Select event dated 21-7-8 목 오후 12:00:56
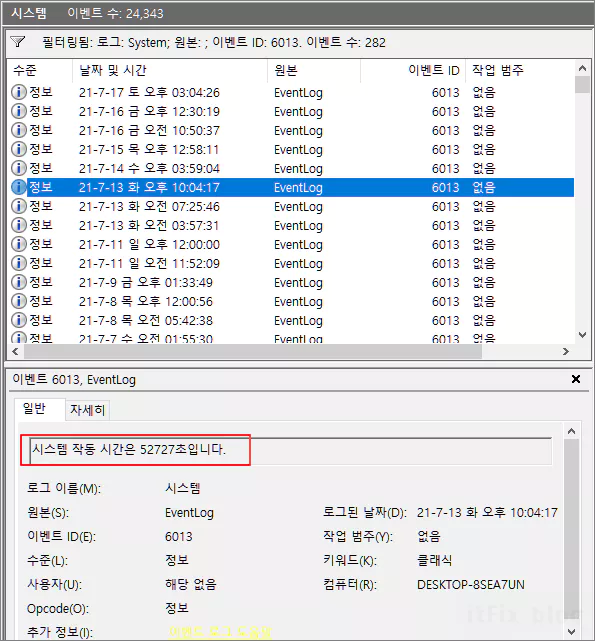 click(x=290, y=301)
